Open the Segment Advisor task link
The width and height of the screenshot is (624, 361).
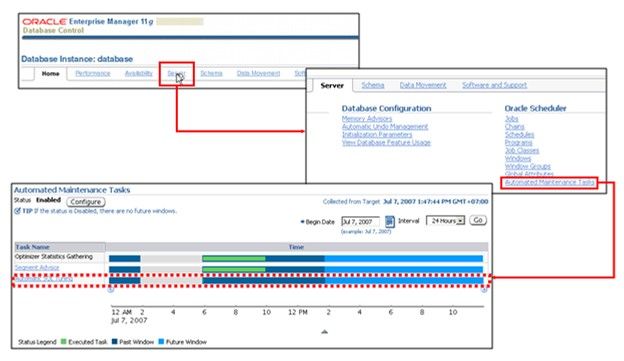point(37,267)
